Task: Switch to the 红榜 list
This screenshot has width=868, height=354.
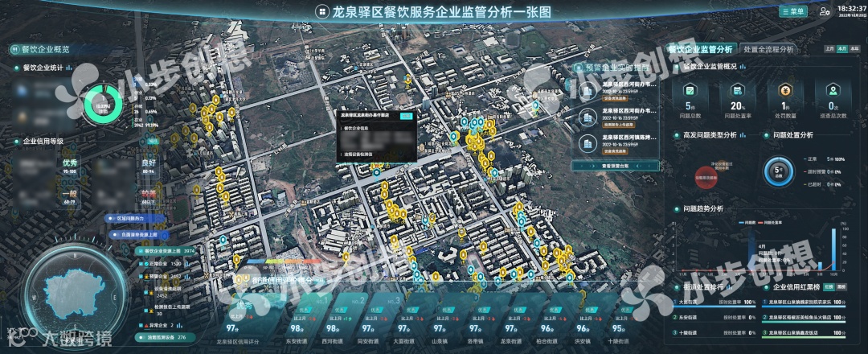Action: 828,287
